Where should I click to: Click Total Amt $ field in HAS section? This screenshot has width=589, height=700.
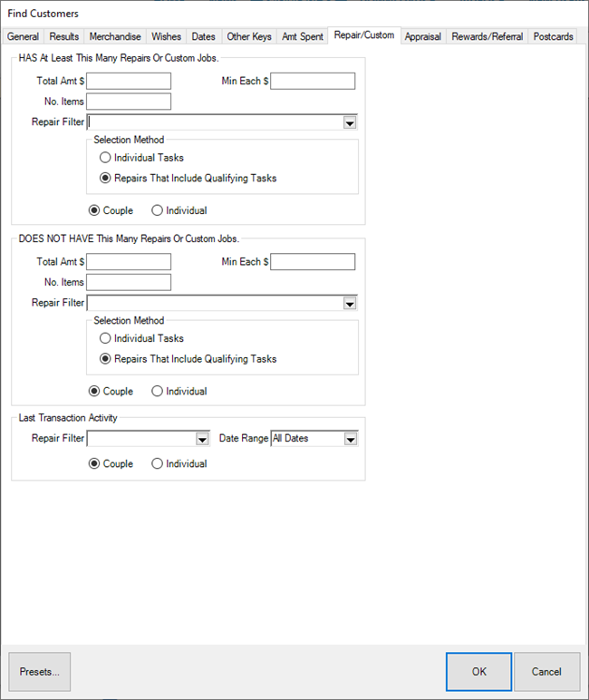point(129,82)
